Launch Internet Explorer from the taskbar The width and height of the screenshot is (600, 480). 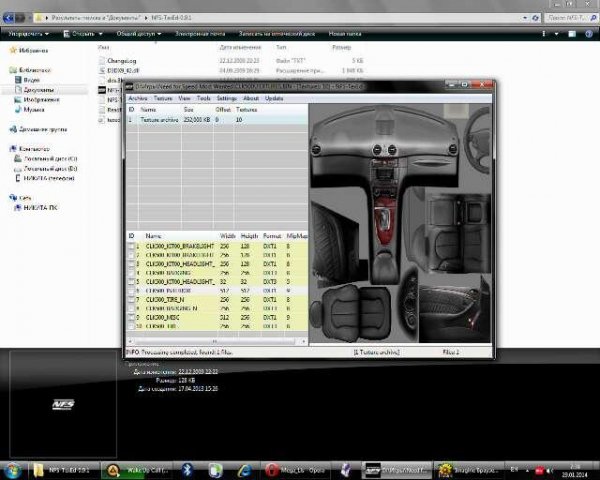click(x=245, y=470)
